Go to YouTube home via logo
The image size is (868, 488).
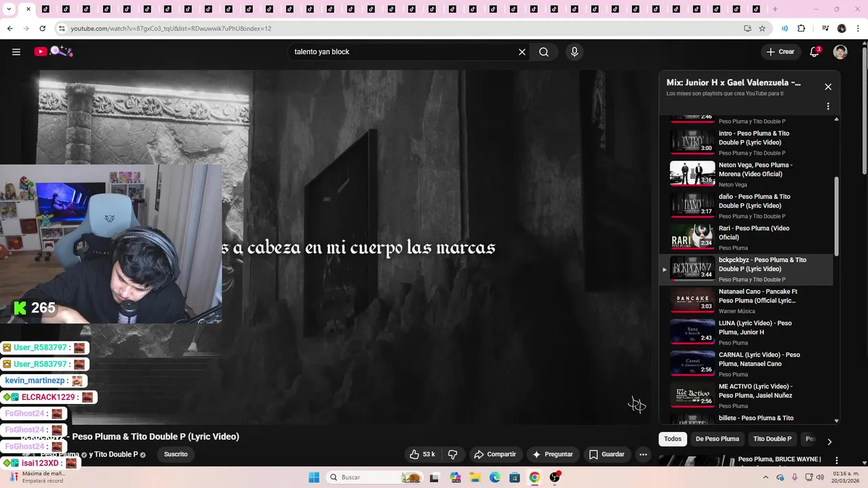pos(53,52)
